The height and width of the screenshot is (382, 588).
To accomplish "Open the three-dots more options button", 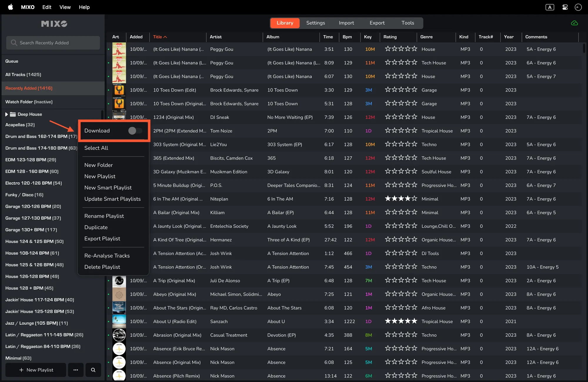I will [76, 370].
